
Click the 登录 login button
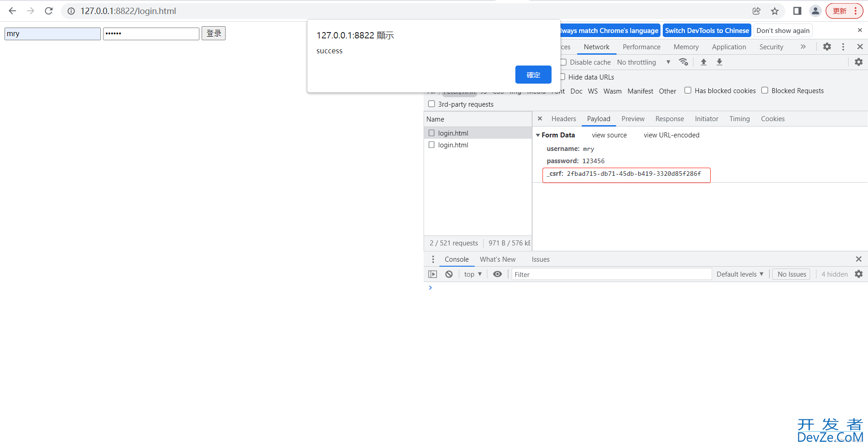(x=213, y=33)
